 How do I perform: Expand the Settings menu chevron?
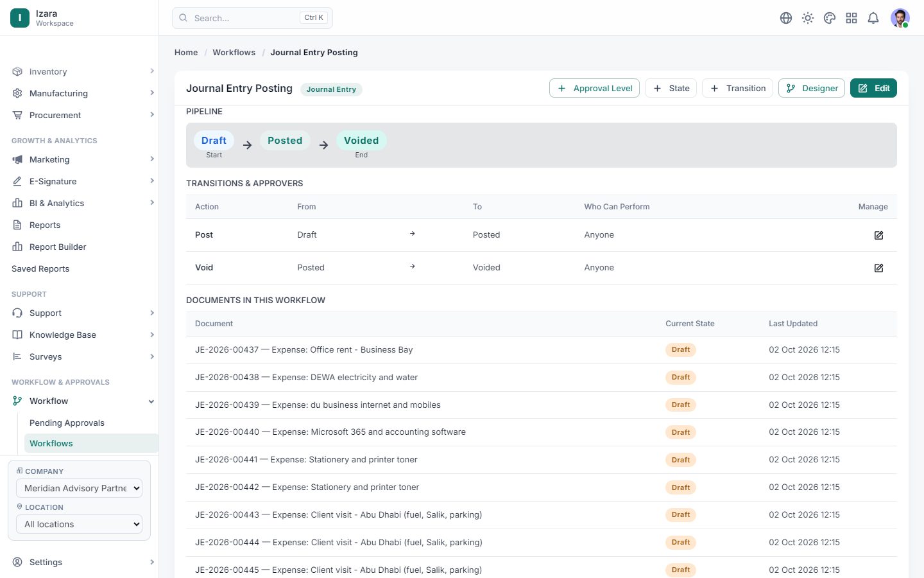tap(152, 562)
